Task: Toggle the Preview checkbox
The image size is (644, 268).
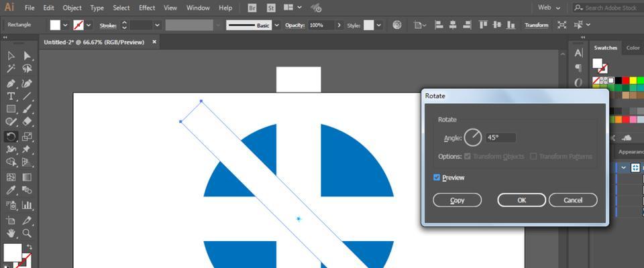Action: 437,178
